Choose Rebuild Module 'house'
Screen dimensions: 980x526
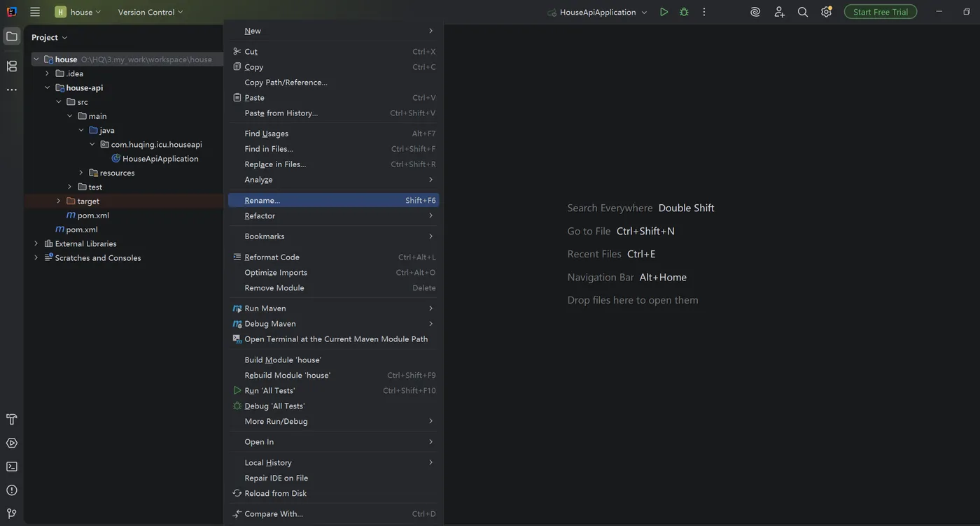coord(333,376)
